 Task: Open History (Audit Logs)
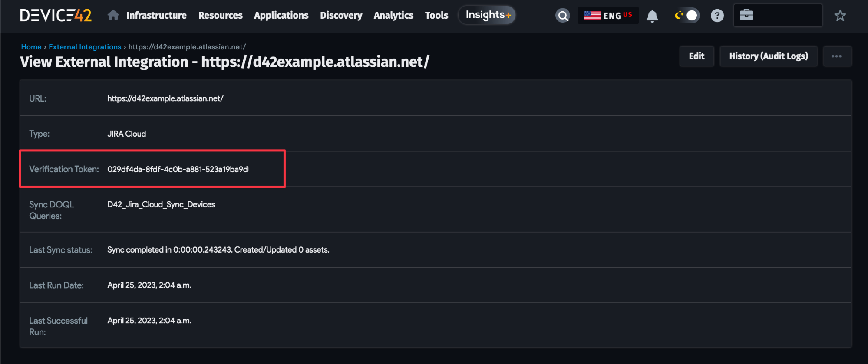click(x=768, y=56)
